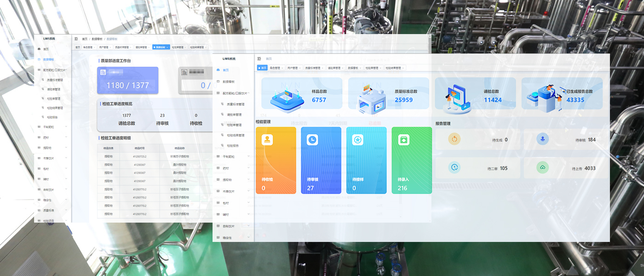
Task: Click the green cloud 待上传 icon
Action: [542, 168]
